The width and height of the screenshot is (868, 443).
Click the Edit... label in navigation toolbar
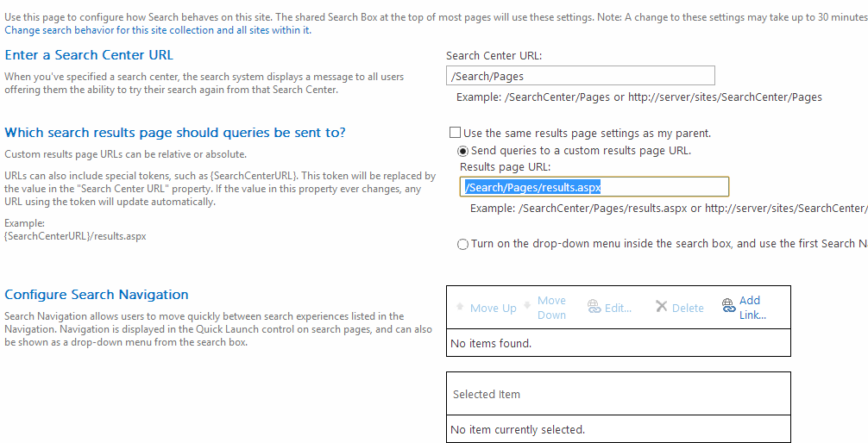pyautogui.click(x=619, y=308)
